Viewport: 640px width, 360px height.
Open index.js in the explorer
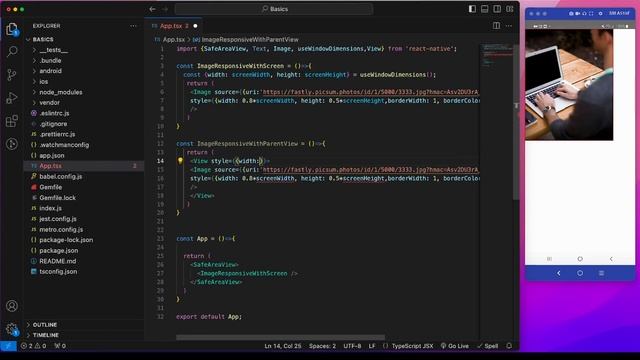[x=83, y=208]
